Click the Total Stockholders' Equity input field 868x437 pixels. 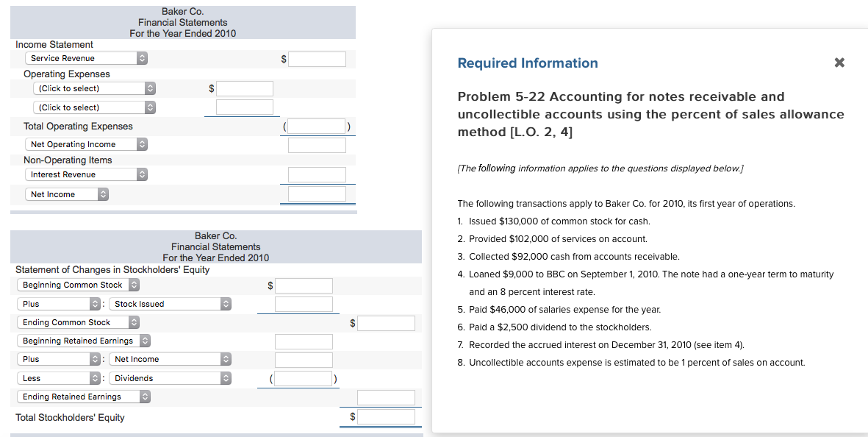(x=385, y=416)
